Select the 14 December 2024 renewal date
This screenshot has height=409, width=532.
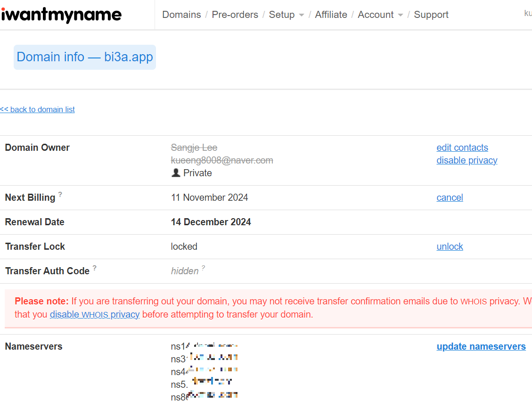click(211, 222)
